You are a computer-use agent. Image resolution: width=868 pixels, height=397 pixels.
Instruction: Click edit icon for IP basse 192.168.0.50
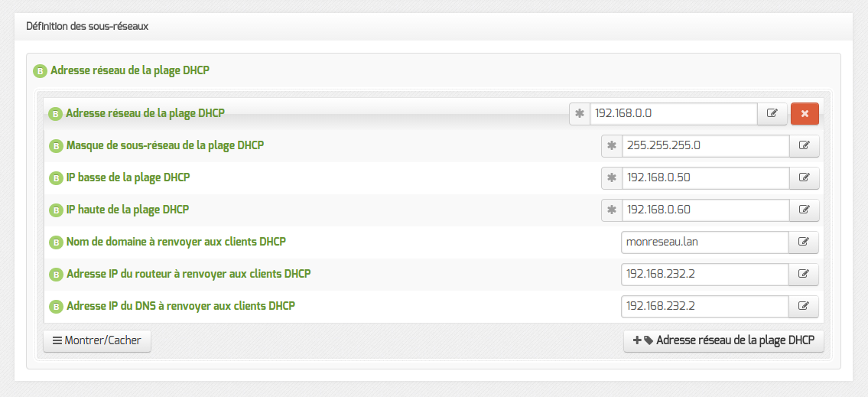805,177
